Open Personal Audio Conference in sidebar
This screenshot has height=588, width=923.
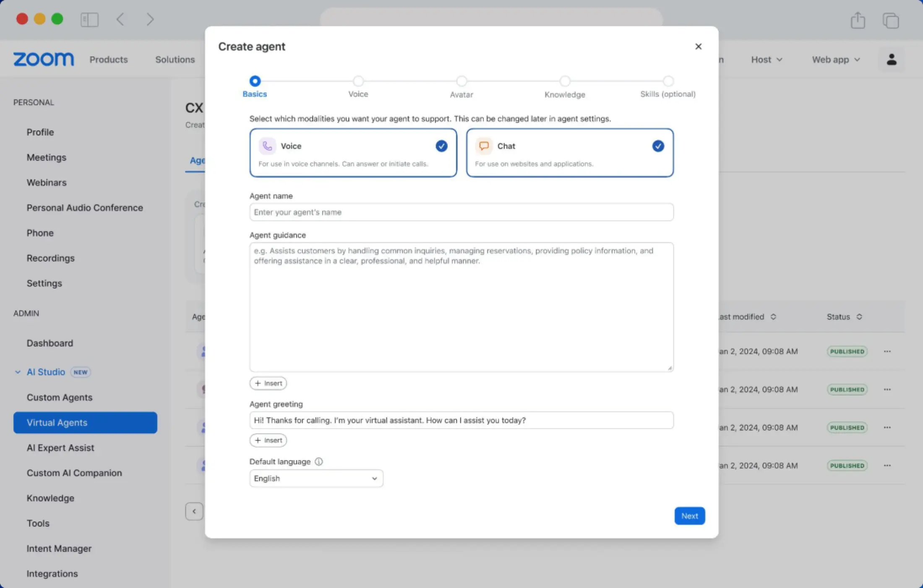point(85,208)
